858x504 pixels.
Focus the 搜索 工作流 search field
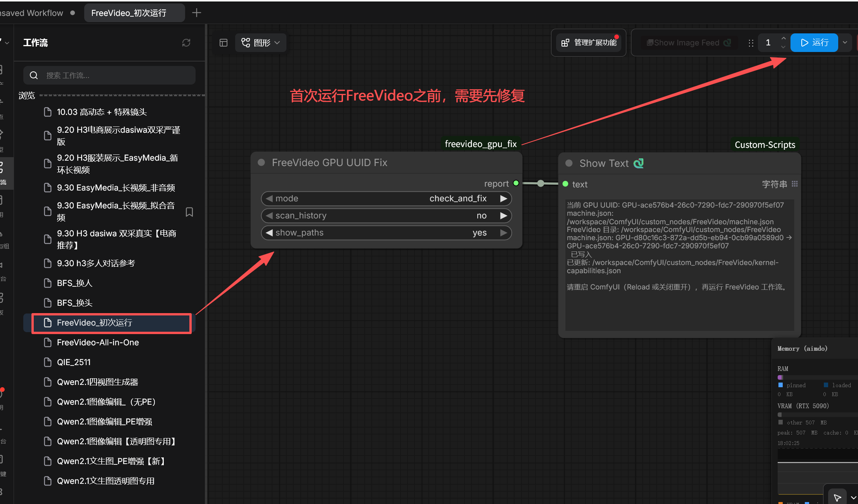[x=109, y=75]
